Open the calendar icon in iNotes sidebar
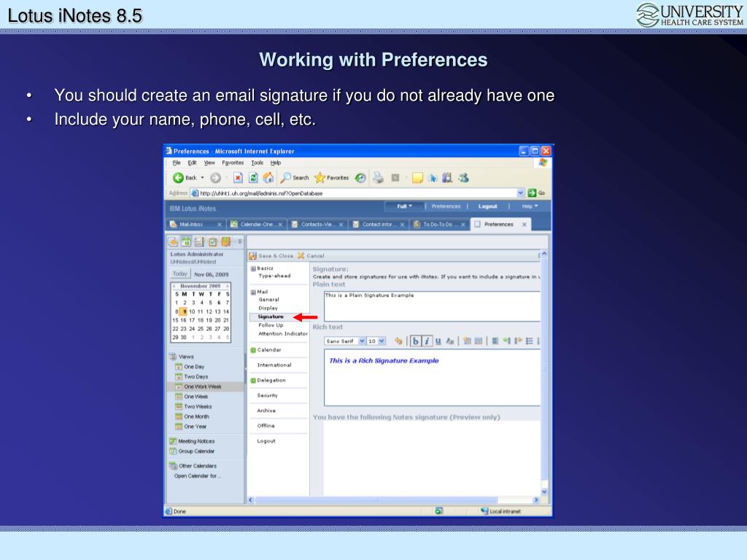The width and height of the screenshot is (747, 560). coord(186,242)
